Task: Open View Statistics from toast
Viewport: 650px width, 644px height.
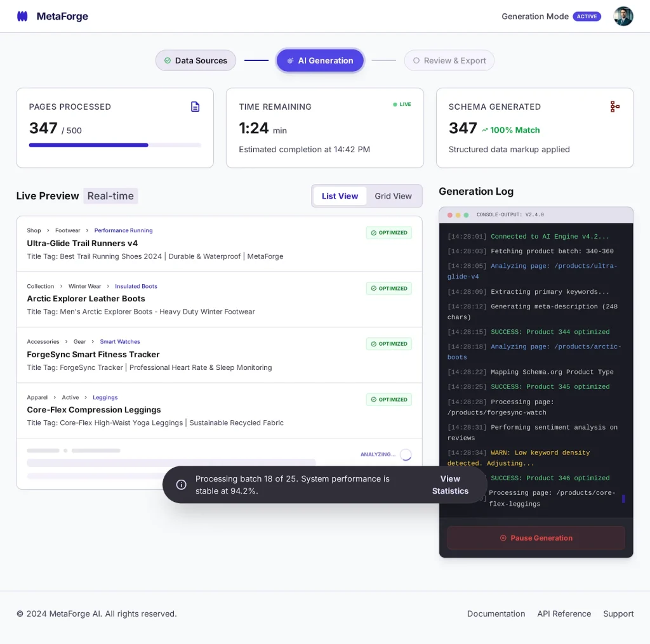Action: [450, 485]
